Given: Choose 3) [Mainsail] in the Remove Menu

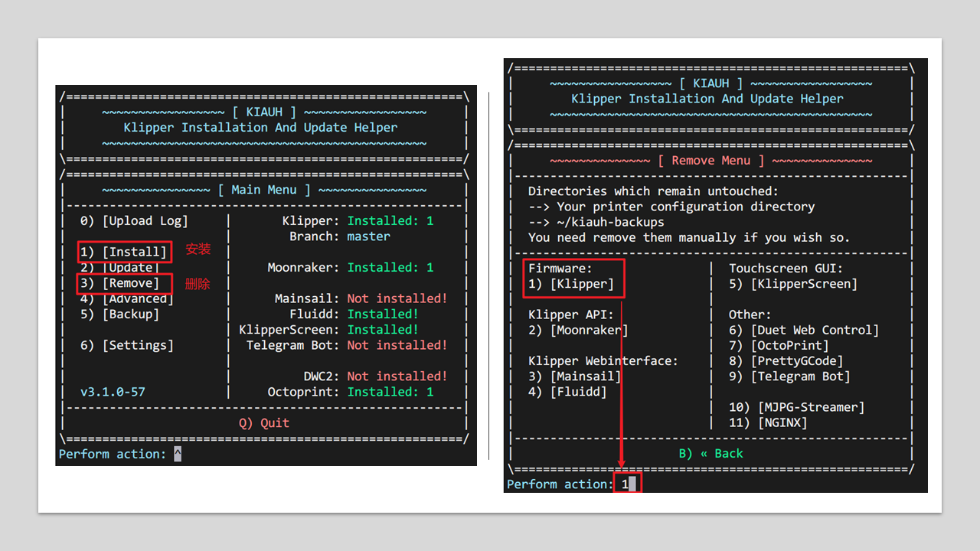Looking at the screenshot, I should click(x=574, y=377).
